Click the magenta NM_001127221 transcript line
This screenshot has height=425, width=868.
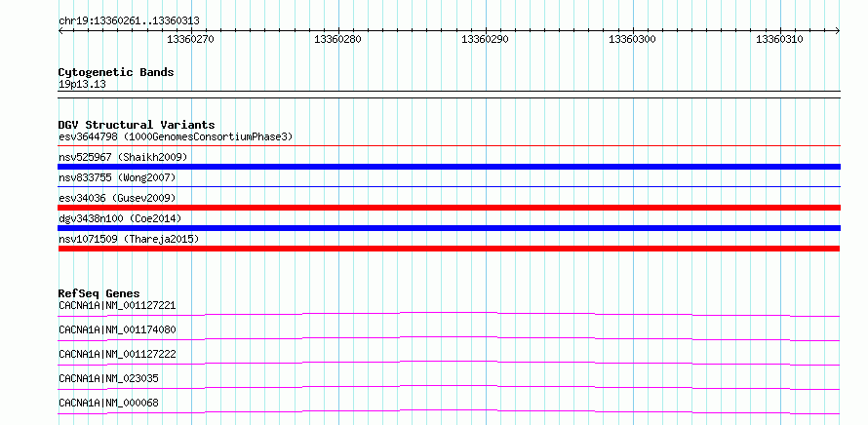coord(449,314)
